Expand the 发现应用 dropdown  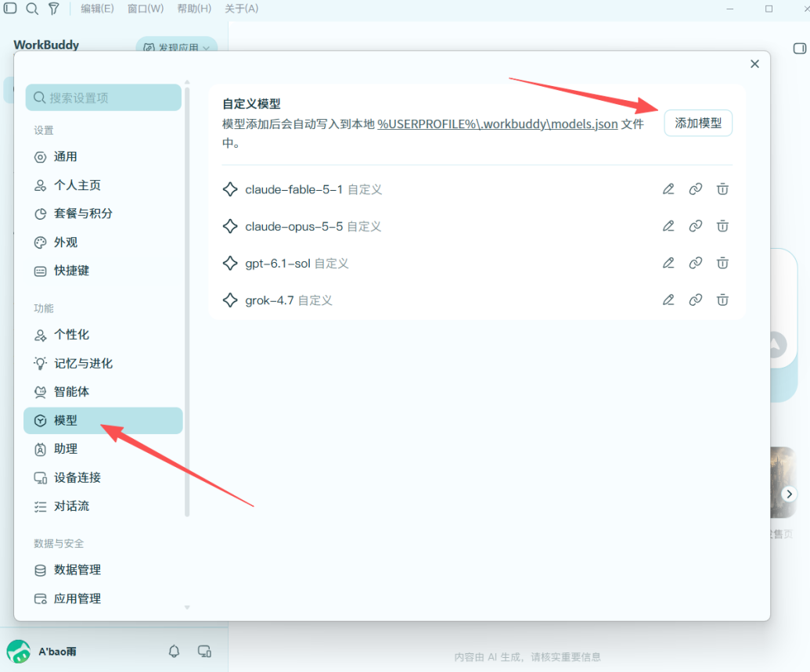click(x=176, y=45)
